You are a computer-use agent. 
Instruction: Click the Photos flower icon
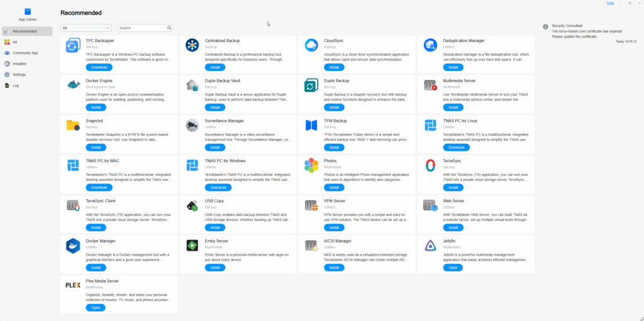coord(311,165)
